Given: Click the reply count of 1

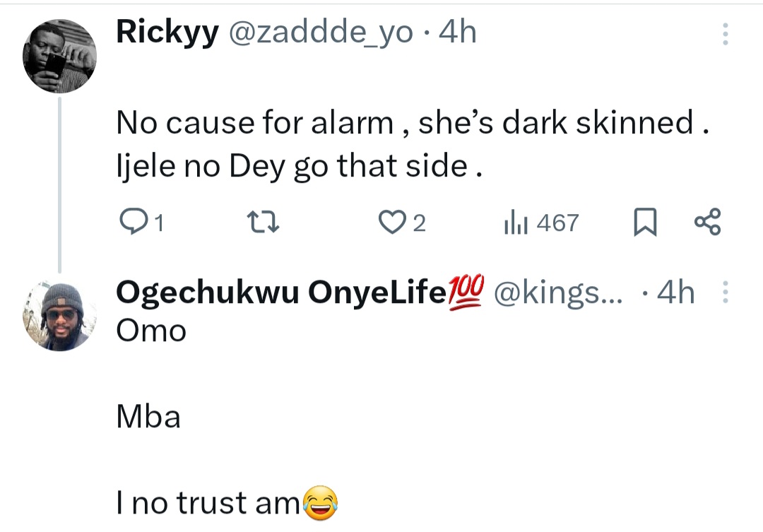Looking at the screenshot, I should (159, 225).
